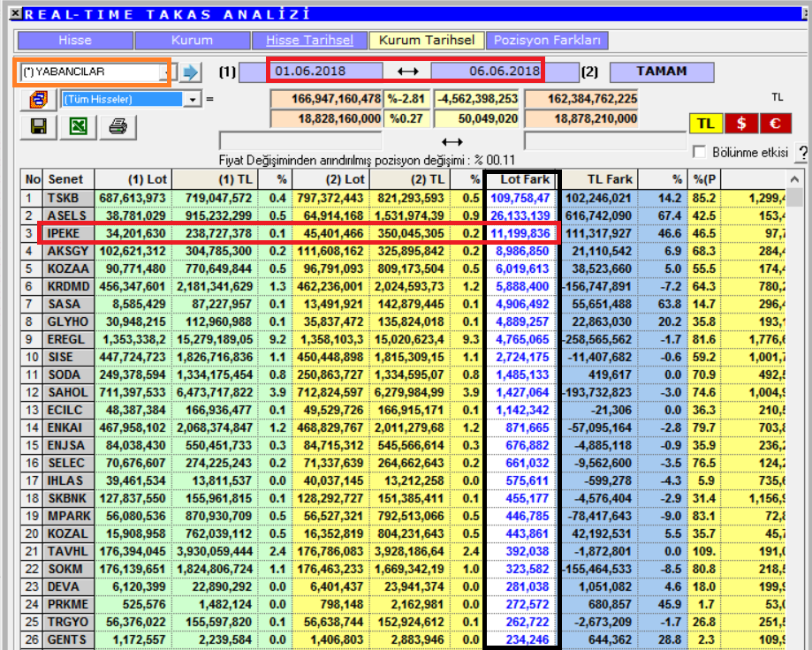Select the TSKB row

[403, 198]
